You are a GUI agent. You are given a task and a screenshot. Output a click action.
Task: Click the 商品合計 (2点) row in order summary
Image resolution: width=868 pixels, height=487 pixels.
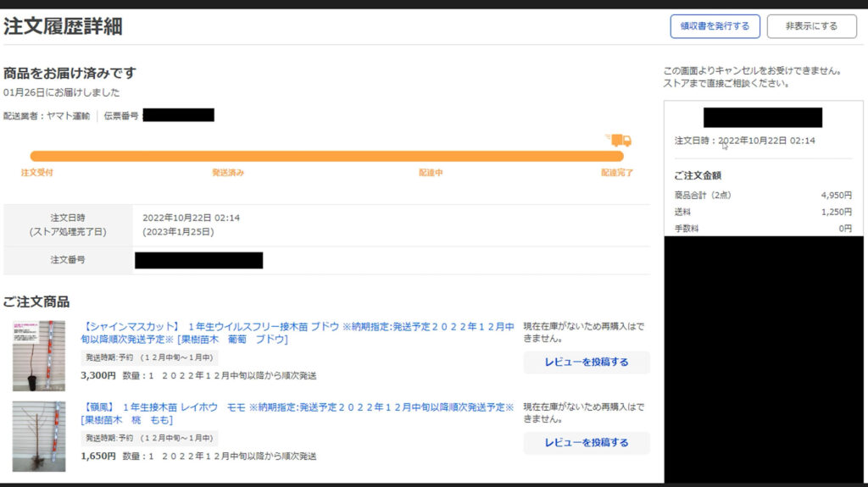point(763,195)
